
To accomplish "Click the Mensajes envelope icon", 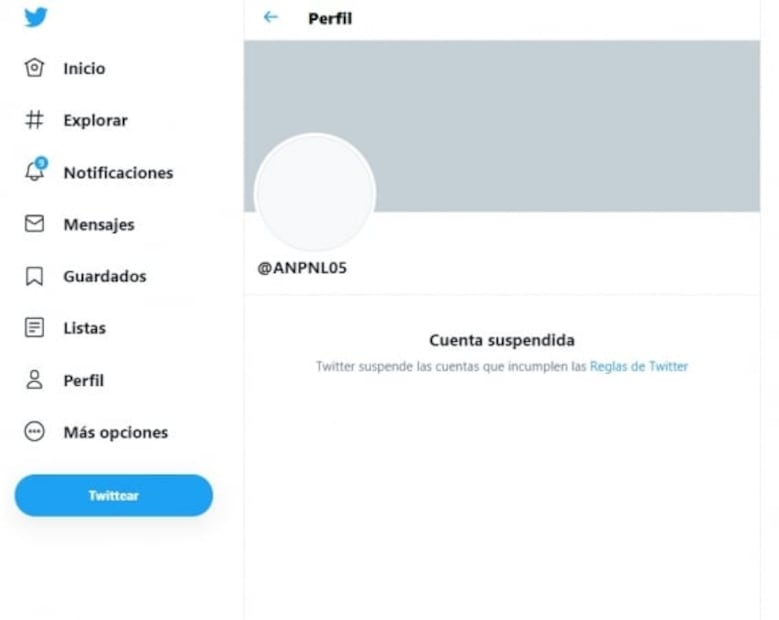I will [x=34, y=224].
